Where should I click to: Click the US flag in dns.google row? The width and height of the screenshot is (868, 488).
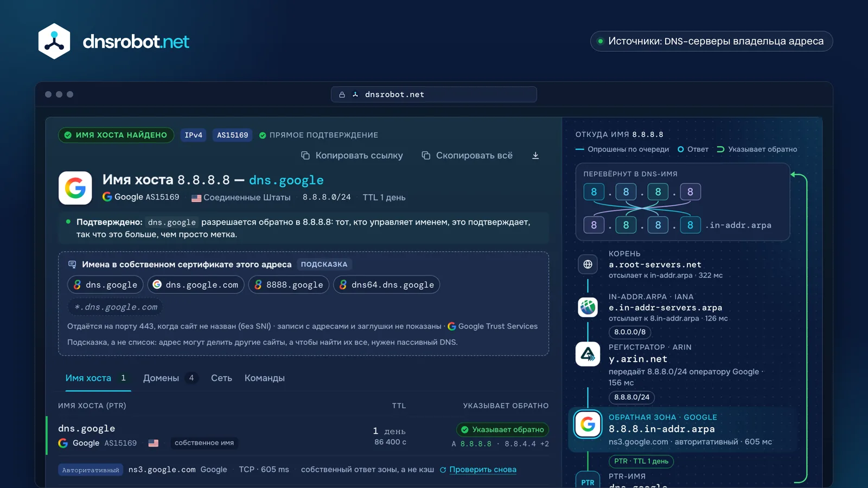[154, 443]
